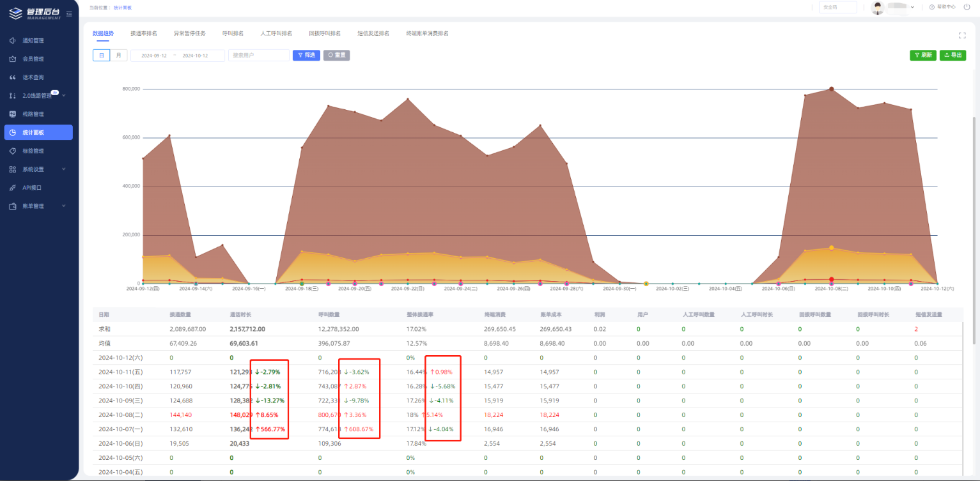This screenshot has width=980, height=481.
Task: Toggle fullscreen with the expand icon
Action: pyautogui.click(x=962, y=36)
